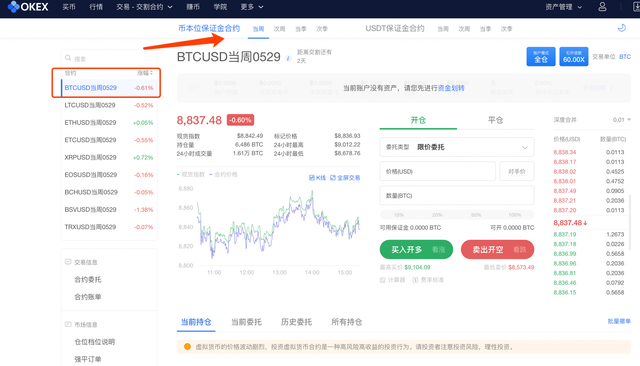Open 深度合并 0.01 dropdown
The height and width of the screenshot is (366, 640).
pos(622,120)
